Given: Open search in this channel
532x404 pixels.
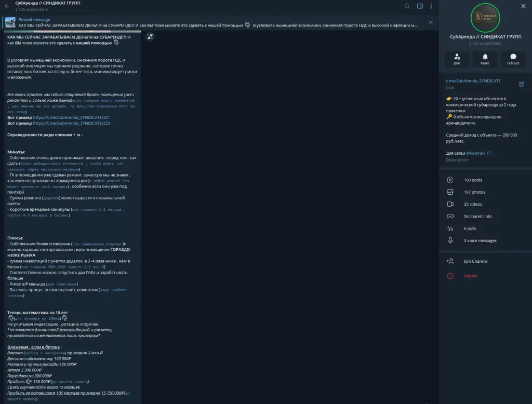Looking at the screenshot, I should (407, 6).
